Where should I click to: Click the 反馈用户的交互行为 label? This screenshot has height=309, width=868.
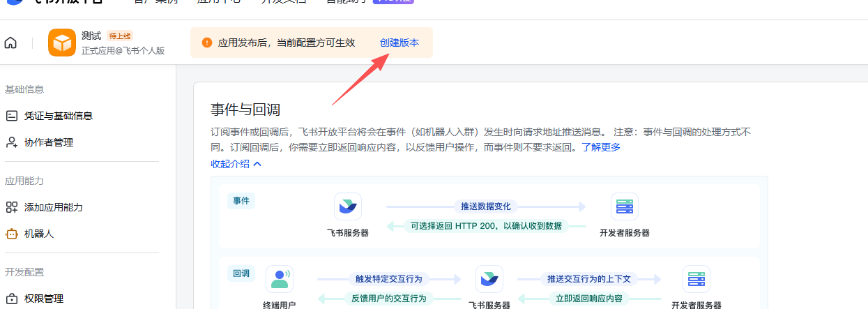tap(389, 298)
